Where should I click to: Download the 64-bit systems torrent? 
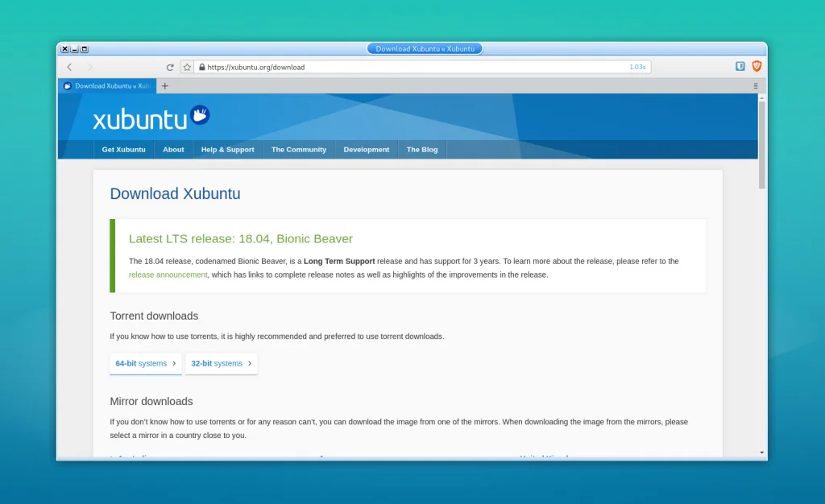pyautogui.click(x=146, y=363)
